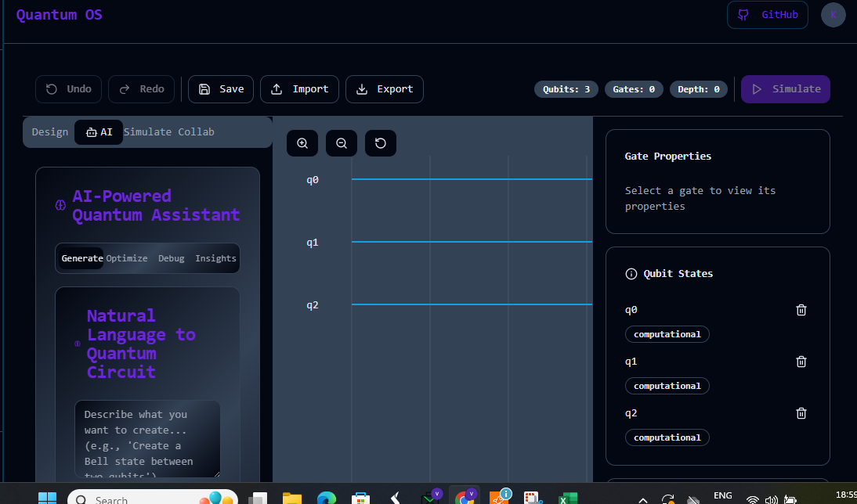The image size is (857, 504).
Task: Click the q1 wire label
Action: click(x=313, y=243)
